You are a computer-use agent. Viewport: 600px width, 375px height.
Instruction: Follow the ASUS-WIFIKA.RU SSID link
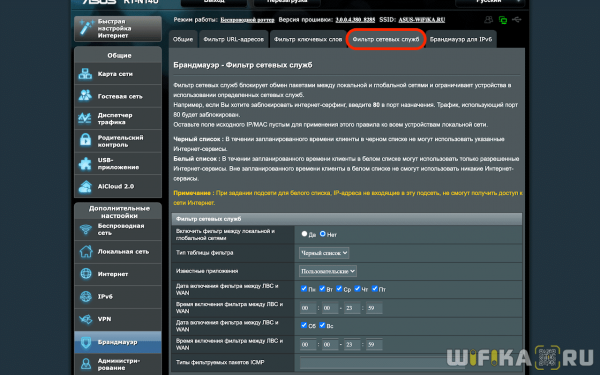pyautogui.click(x=421, y=20)
